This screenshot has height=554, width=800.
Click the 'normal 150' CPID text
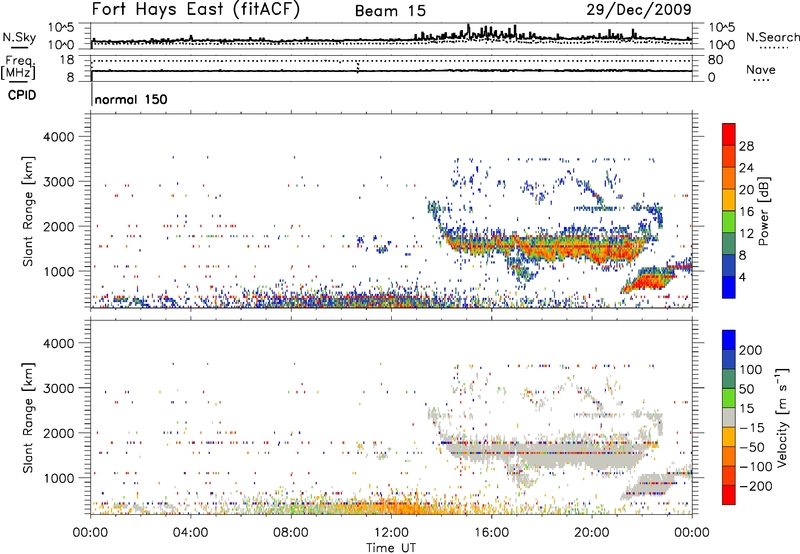tap(131, 99)
